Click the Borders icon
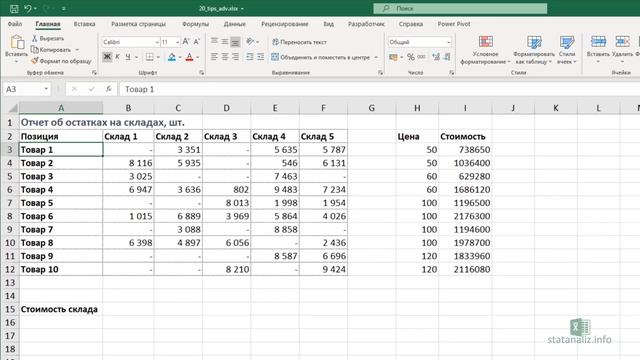Screen dimensions: 640x360 pyautogui.click(x=150, y=57)
